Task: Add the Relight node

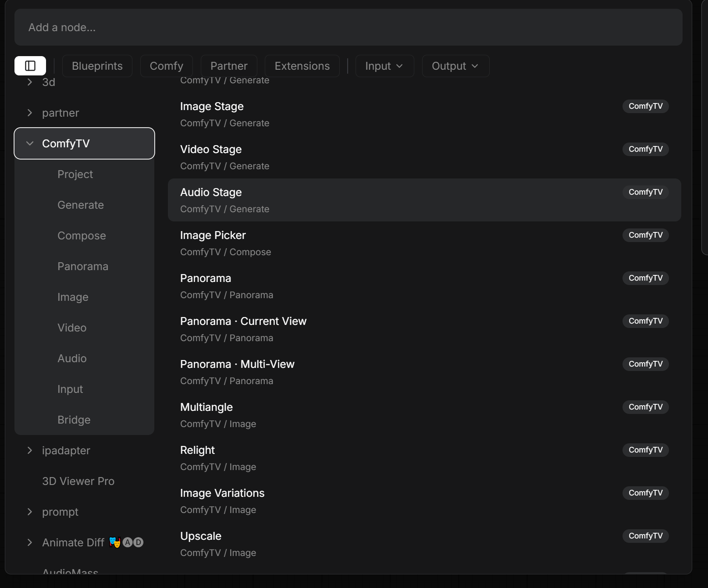Action: pos(424,458)
